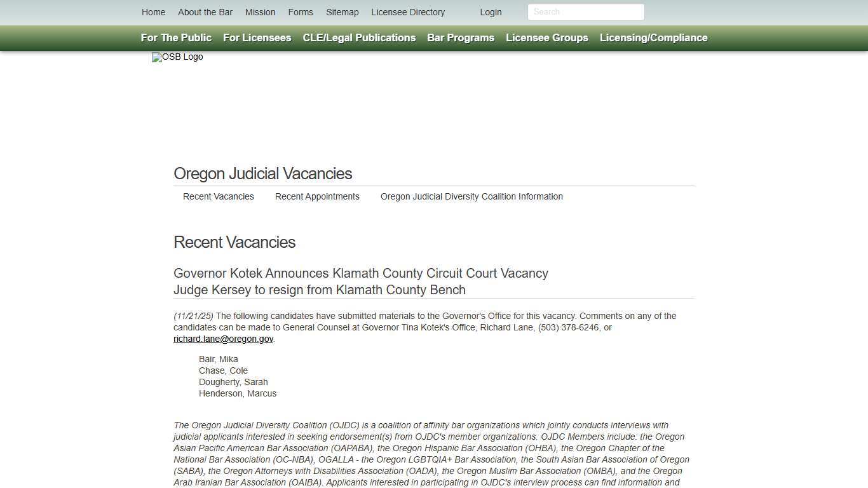Open the Sitemap
This screenshot has height=488, width=868.
(x=342, y=12)
